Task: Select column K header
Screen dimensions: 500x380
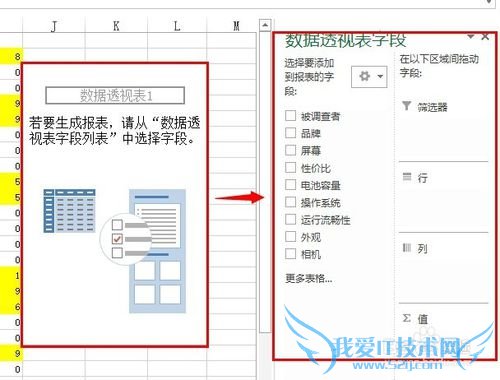Action: 116,26
